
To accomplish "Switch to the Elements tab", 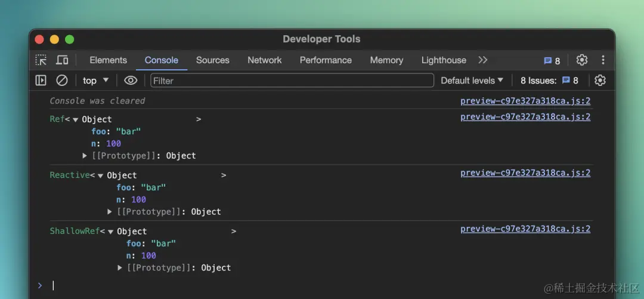I will coord(108,60).
